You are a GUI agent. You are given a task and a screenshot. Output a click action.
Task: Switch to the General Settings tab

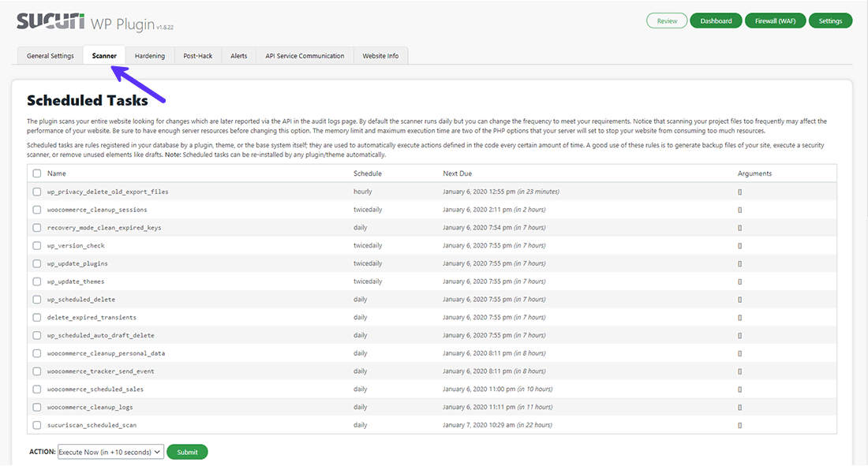click(x=51, y=56)
